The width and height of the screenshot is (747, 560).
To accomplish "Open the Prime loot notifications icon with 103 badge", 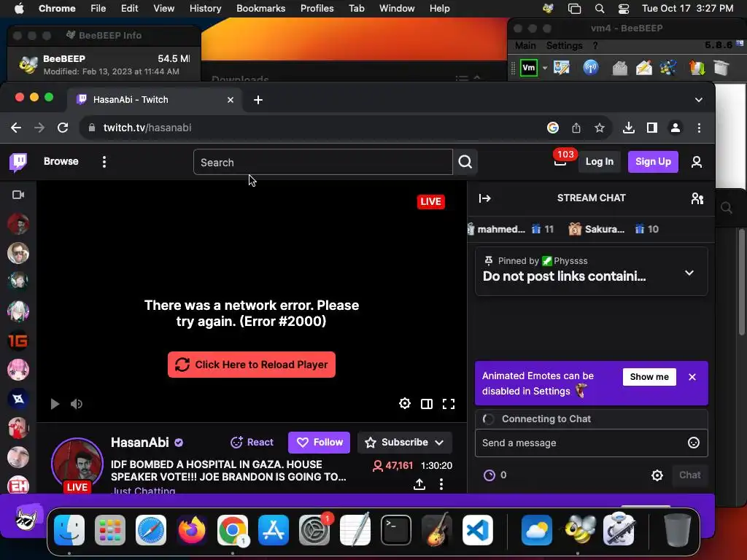I will [560, 162].
